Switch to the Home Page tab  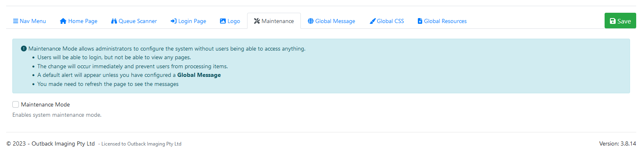79,21
